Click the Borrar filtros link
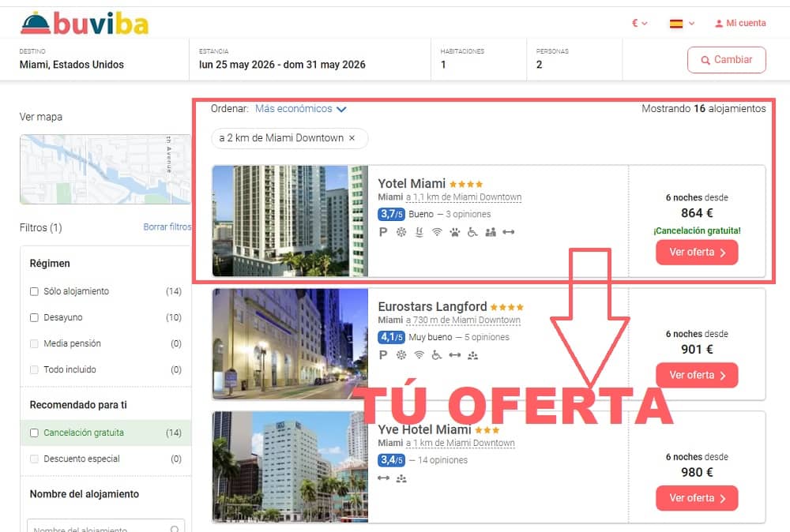This screenshot has width=790, height=532. click(167, 227)
